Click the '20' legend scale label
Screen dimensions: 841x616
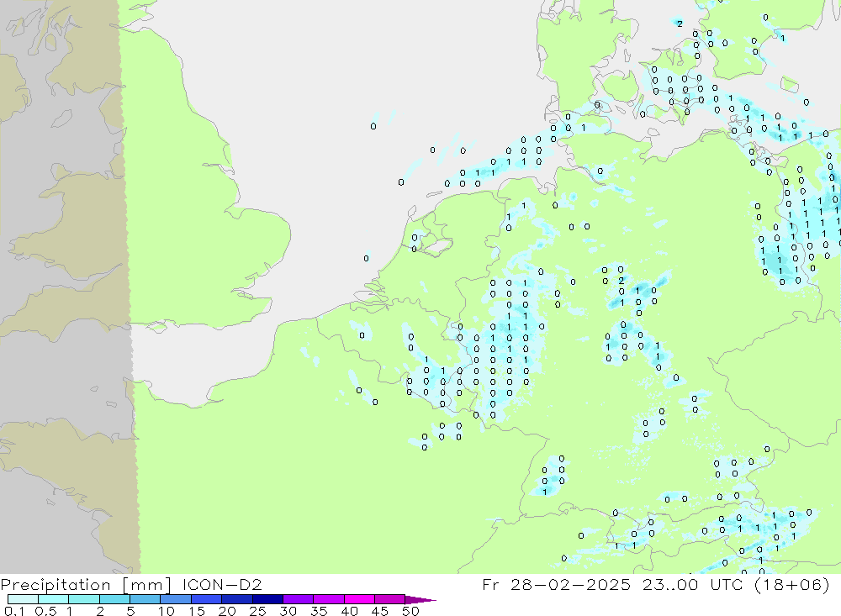227,611
